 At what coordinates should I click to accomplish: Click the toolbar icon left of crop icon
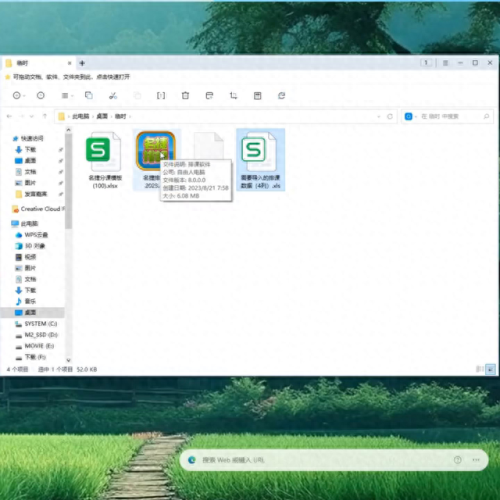pos(209,96)
